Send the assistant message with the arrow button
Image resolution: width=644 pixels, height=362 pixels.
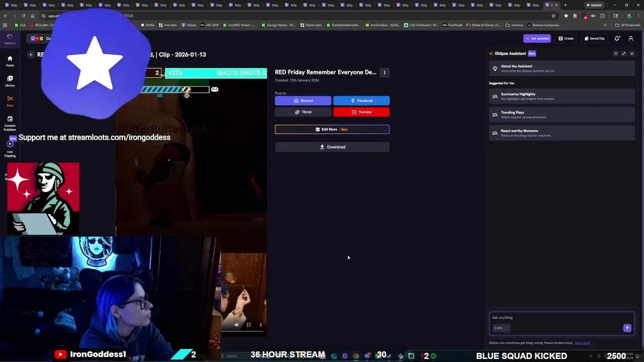tap(627, 328)
